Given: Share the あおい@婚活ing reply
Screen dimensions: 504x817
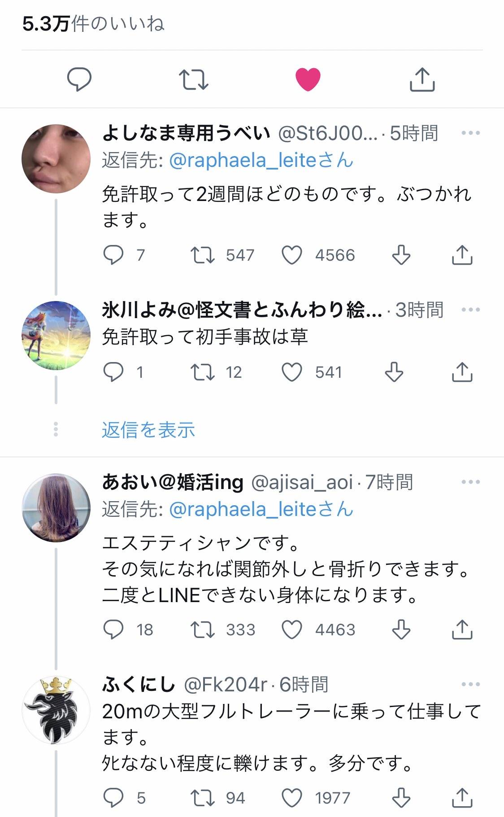Looking at the screenshot, I should [x=462, y=629].
